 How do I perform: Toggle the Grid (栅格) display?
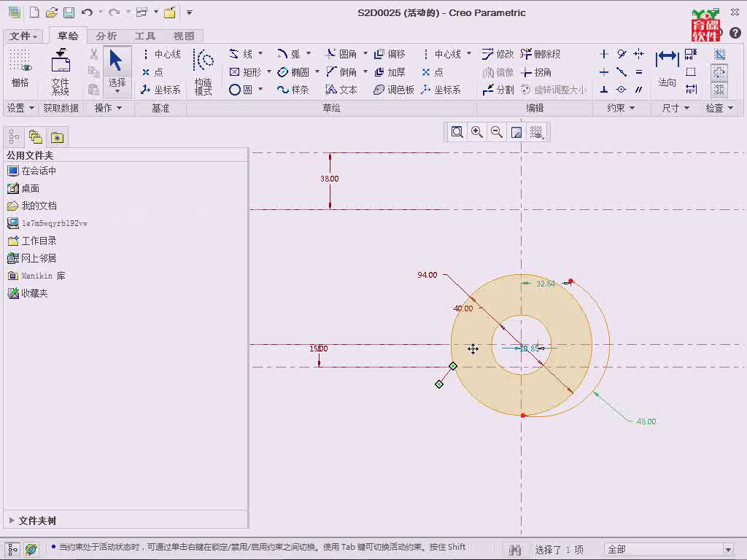point(20,69)
